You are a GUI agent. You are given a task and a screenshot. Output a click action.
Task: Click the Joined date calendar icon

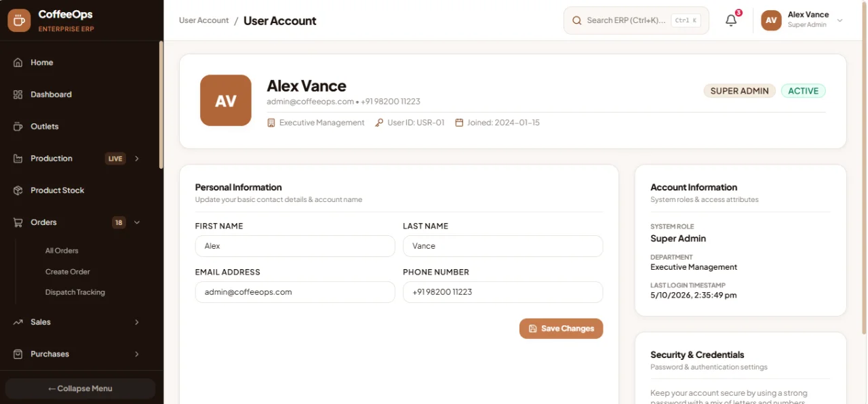click(459, 123)
